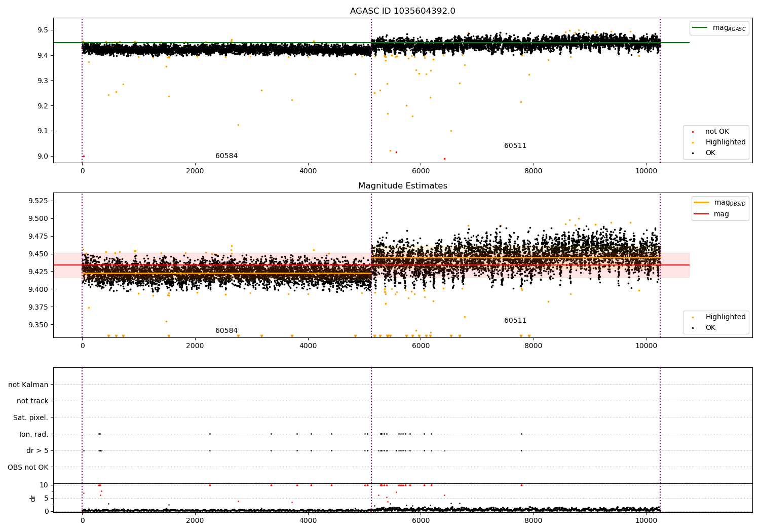760x532 pixels.
Task: Click the rotated 'dr' axis label
Action: coord(33,498)
